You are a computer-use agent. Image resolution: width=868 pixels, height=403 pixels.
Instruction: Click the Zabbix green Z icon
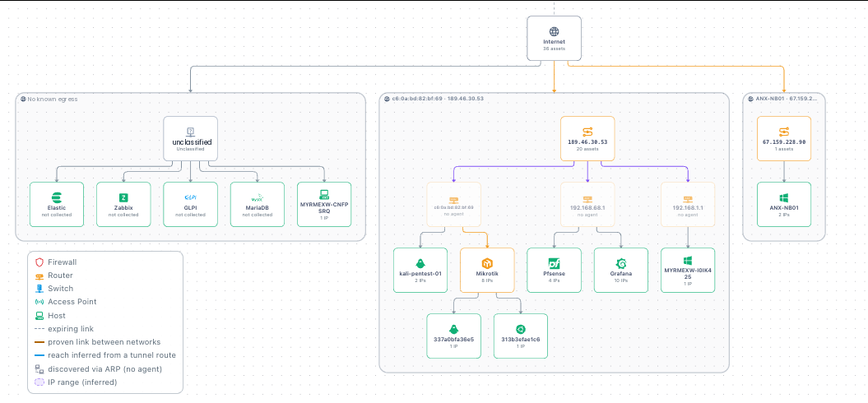coord(123,197)
